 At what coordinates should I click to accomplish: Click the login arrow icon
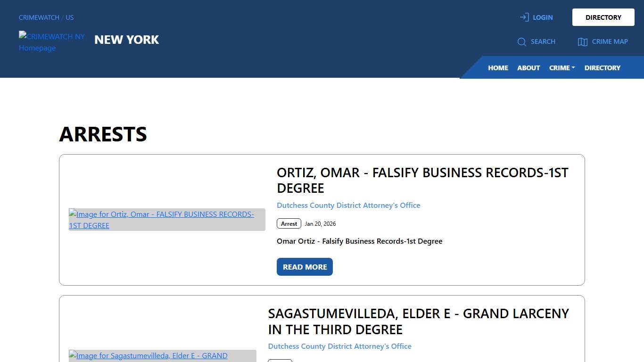coord(524,17)
